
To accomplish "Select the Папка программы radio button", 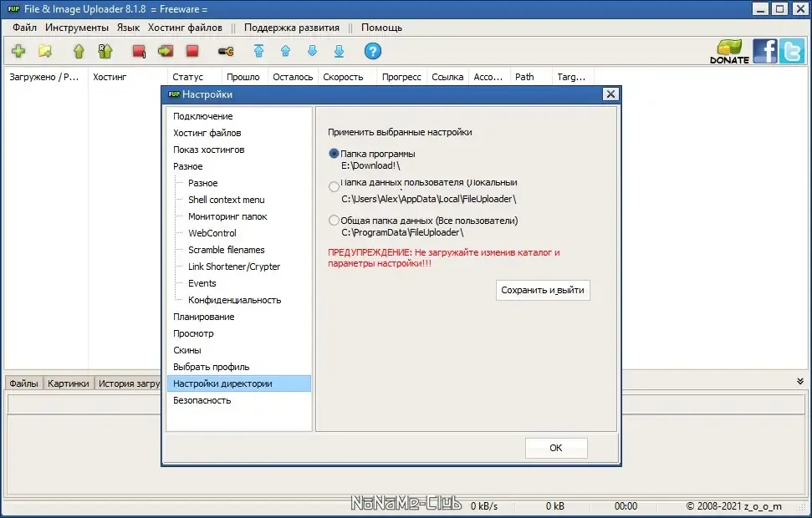I will [x=334, y=154].
